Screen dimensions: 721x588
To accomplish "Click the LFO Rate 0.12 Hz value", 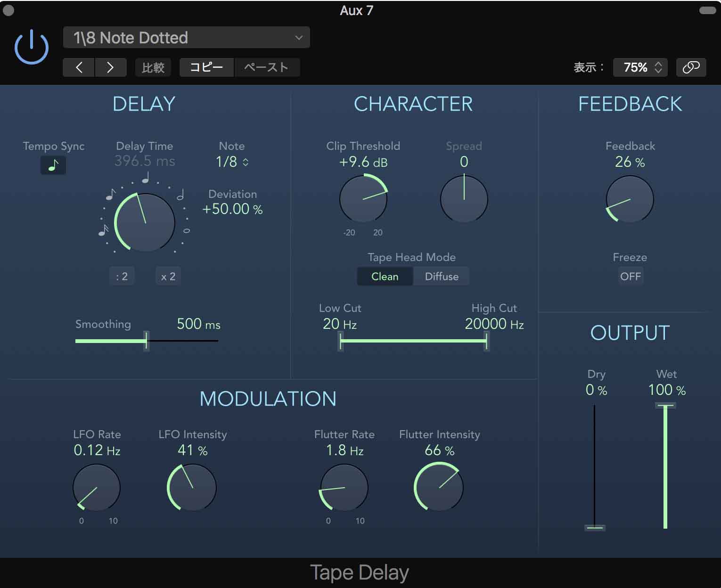I will [x=97, y=450].
